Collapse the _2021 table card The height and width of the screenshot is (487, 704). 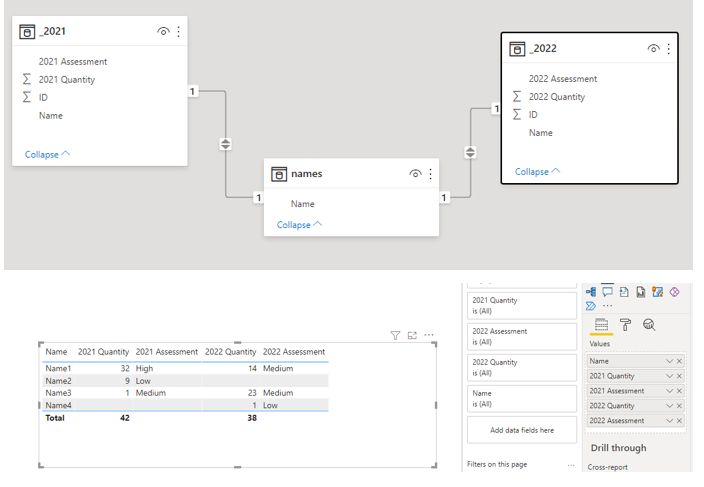(47, 154)
